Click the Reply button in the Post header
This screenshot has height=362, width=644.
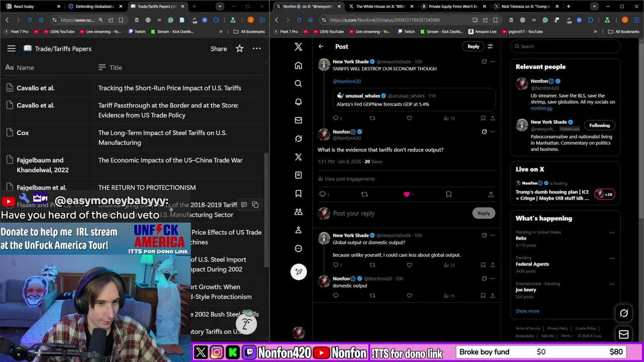(x=473, y=46)
